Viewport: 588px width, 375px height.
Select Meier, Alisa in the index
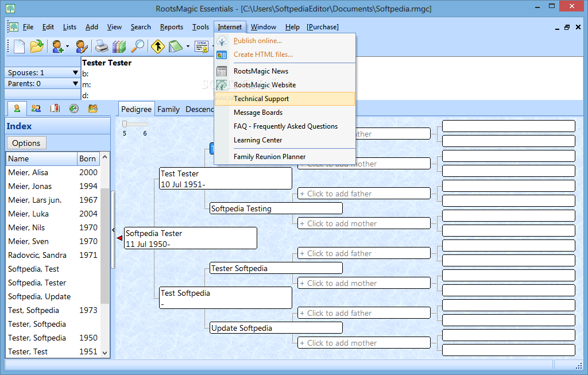click(x=53, y=172)
